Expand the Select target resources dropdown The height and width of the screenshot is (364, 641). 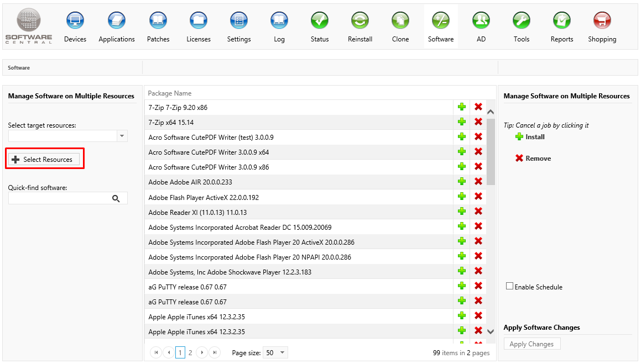pyautogui.click(x=122, y=136)
